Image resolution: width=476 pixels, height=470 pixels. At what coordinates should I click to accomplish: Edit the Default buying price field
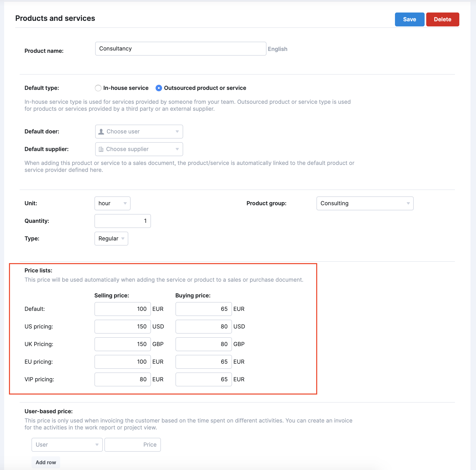[204, 309]
